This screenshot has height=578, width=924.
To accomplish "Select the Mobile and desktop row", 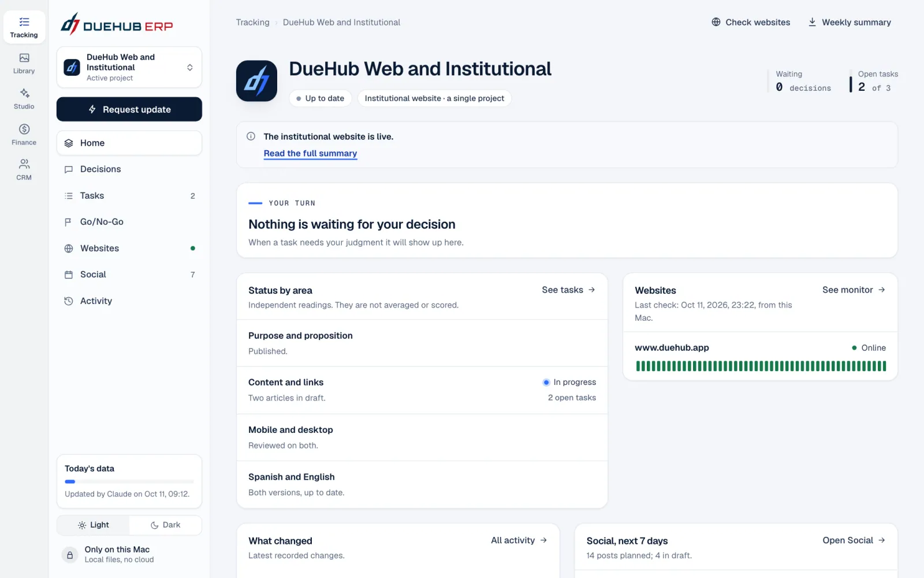I will click(422, 438).
